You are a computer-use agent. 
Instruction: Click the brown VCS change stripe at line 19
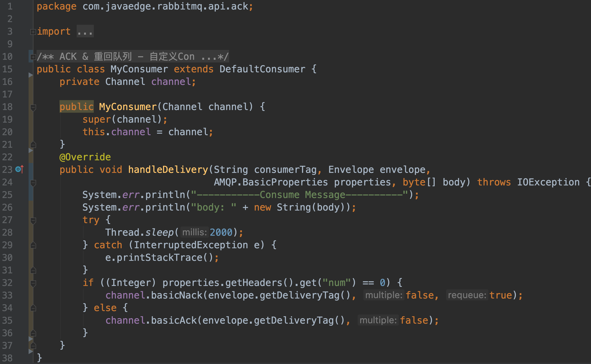[x=31, y=119]
